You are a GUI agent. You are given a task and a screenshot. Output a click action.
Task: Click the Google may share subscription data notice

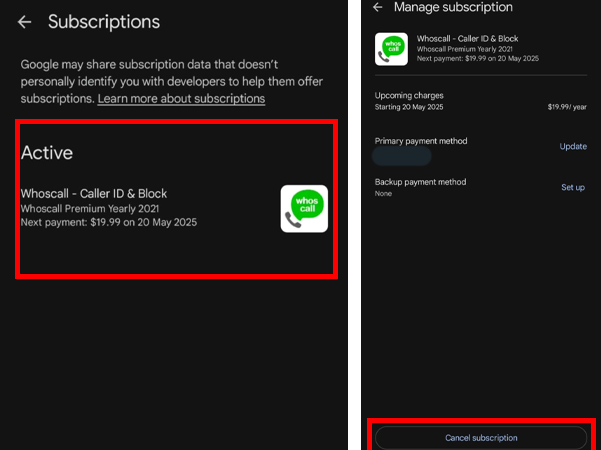tap(172, 81)
